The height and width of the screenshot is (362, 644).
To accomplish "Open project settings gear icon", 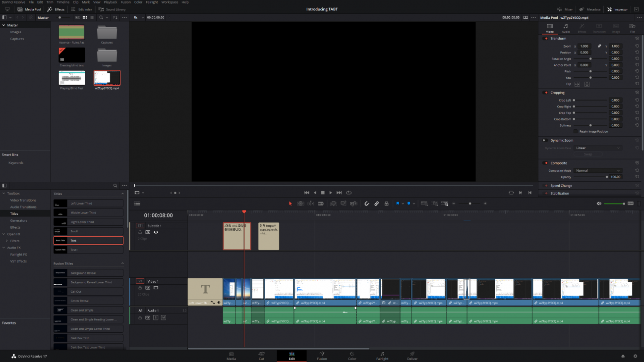I will pos(635,356).
